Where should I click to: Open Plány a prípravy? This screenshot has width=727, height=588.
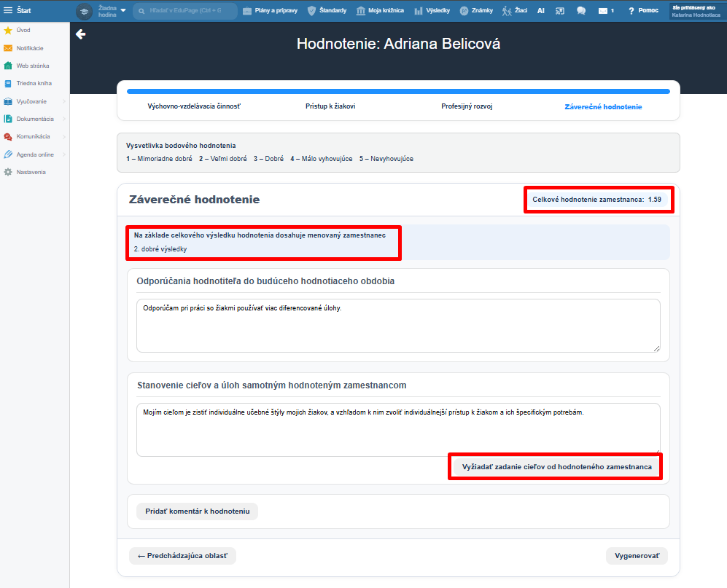click(x=271, y=11)
